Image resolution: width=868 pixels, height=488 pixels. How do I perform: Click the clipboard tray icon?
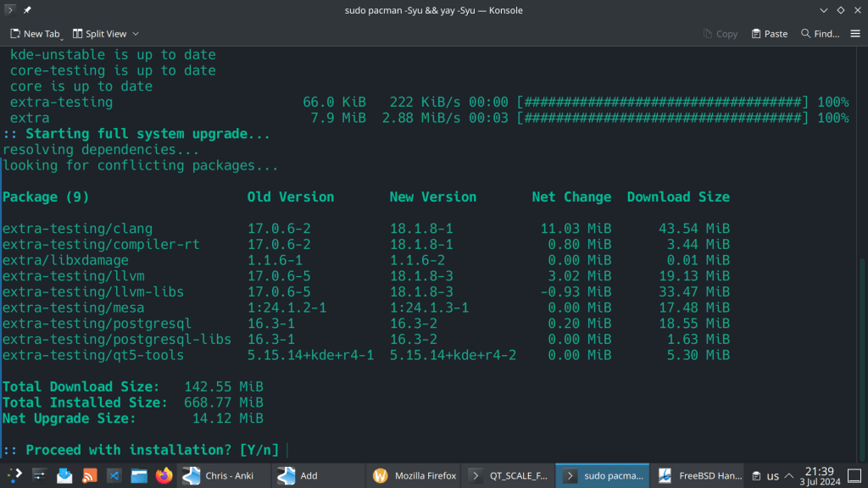pos(754,475)
